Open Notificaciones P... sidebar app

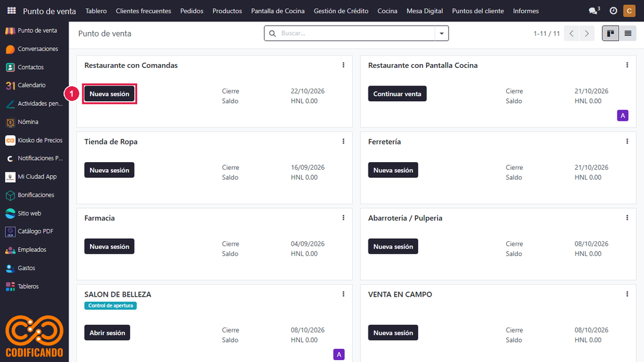click(x=34, y=158)
